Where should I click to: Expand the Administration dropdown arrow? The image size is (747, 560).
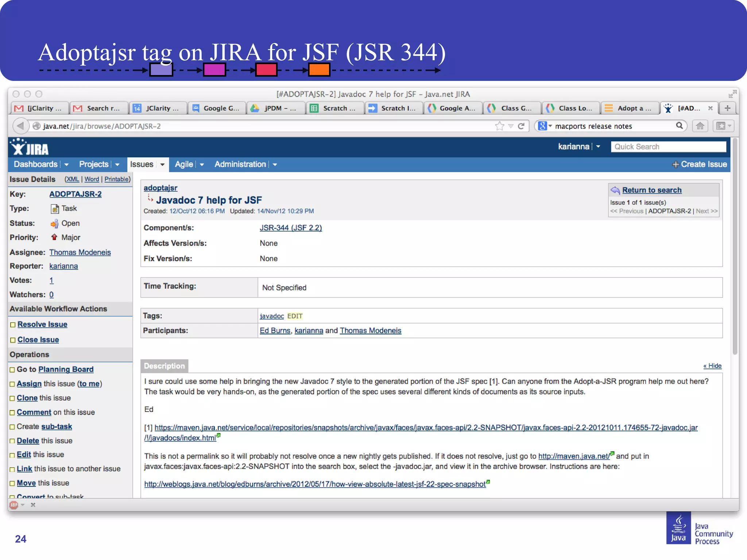pyautogui.click(x=275, y=165)
